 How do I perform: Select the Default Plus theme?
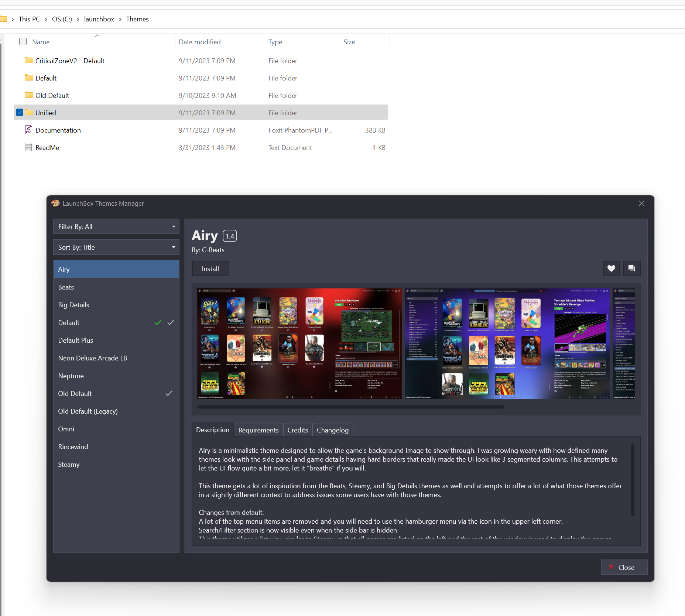point(116,340)
